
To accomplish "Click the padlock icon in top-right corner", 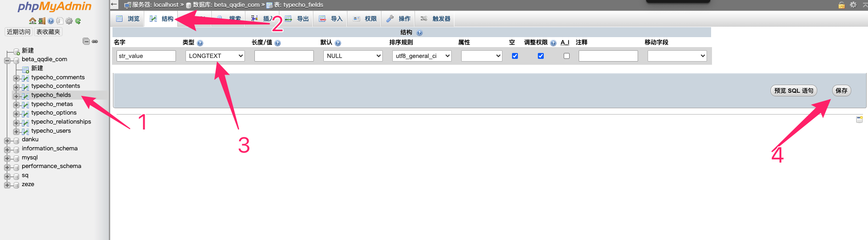I will (841, 5).
